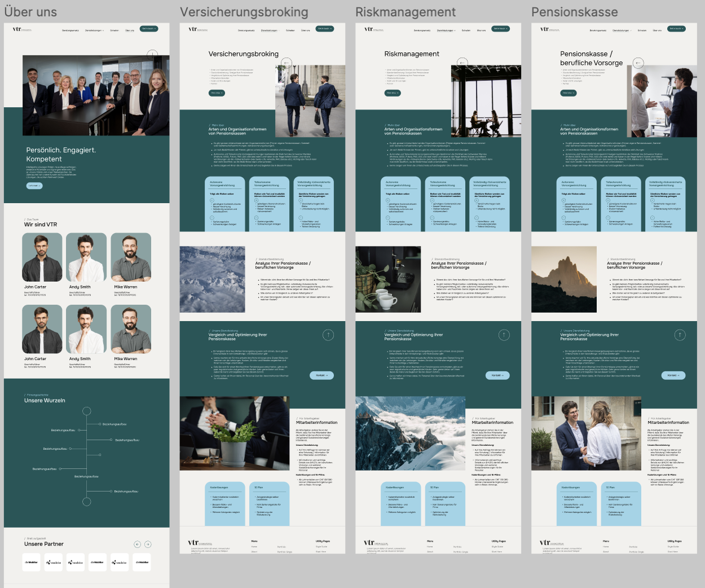
Task: Click scroll-up arrow circle in Versicherungsbroking page
Action: click(328, 335)
